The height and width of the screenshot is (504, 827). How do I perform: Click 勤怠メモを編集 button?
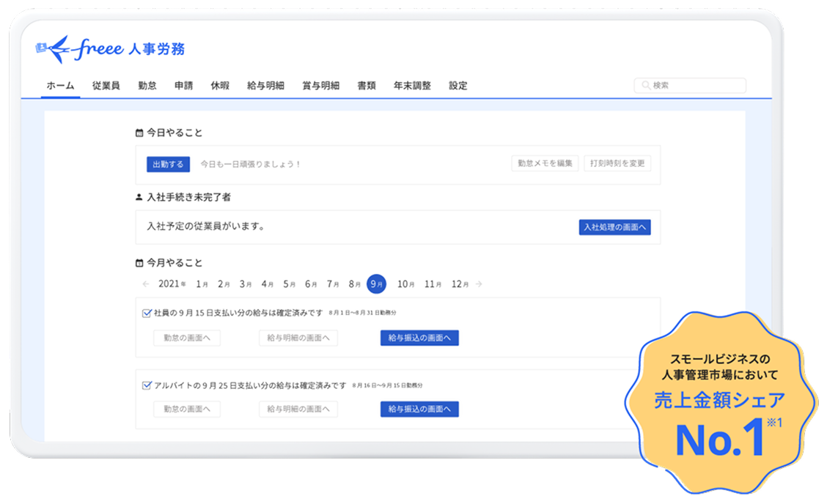click(x=545, y=163)
